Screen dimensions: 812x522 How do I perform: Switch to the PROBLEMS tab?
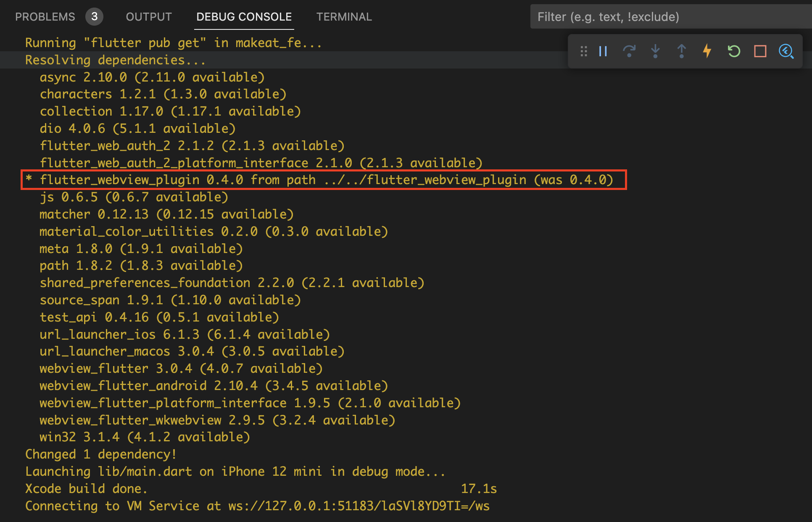point(45,17)
